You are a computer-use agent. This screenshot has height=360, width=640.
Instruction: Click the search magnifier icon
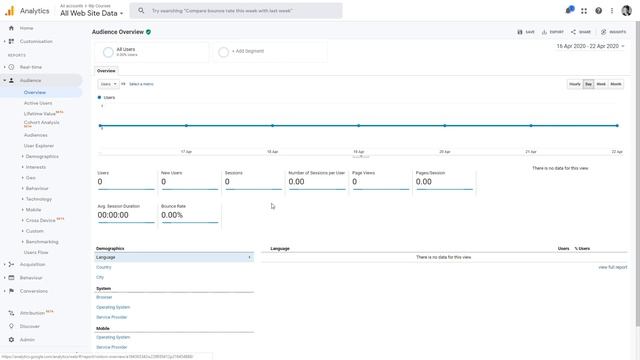pyautogui.click(x=141, y=11)
